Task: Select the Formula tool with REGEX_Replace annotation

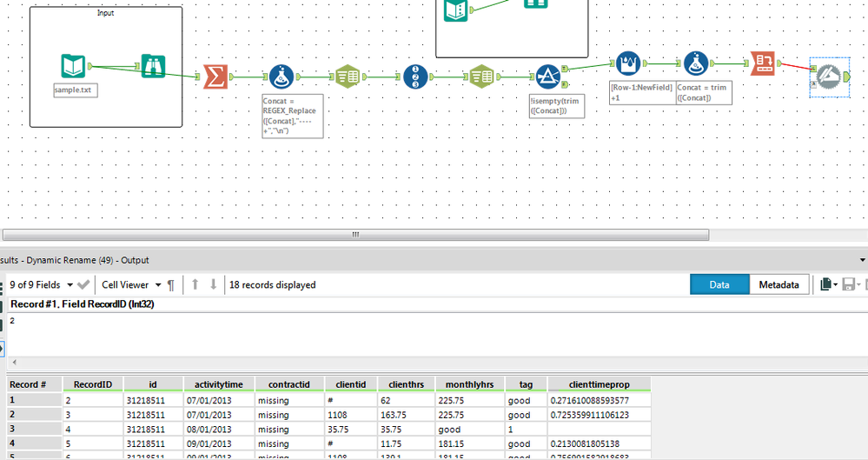Action: (x=282, y=77)
